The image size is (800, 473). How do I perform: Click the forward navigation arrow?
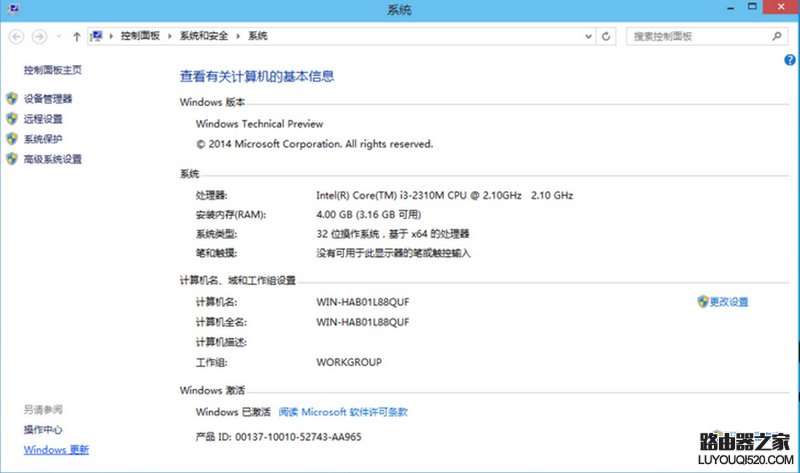[39, 36]
